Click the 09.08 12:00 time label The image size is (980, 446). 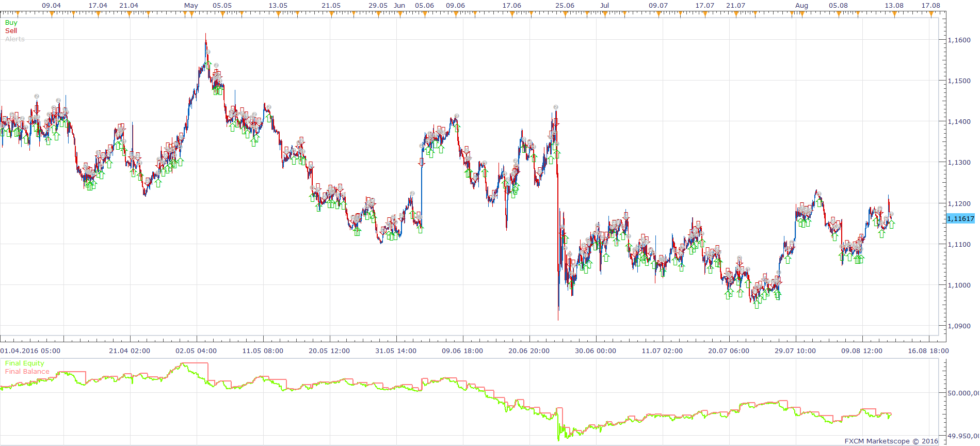(x=862, y=351)
